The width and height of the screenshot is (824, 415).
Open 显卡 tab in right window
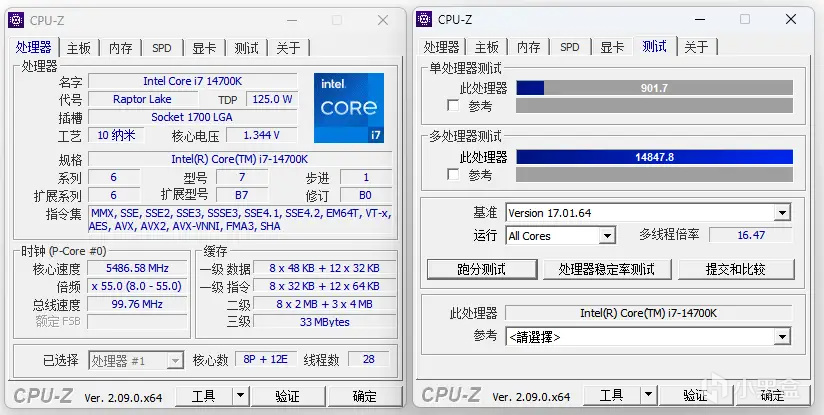(612, 47)
